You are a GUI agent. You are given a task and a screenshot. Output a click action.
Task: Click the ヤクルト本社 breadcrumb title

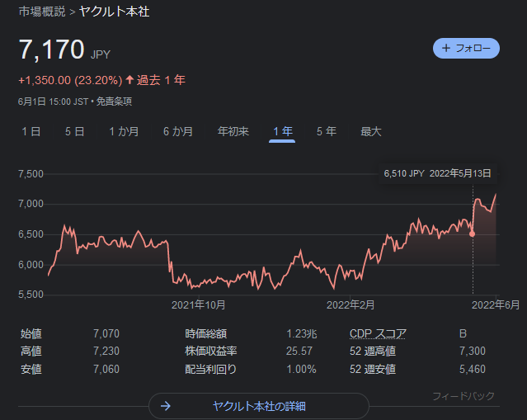pos(114,12)
